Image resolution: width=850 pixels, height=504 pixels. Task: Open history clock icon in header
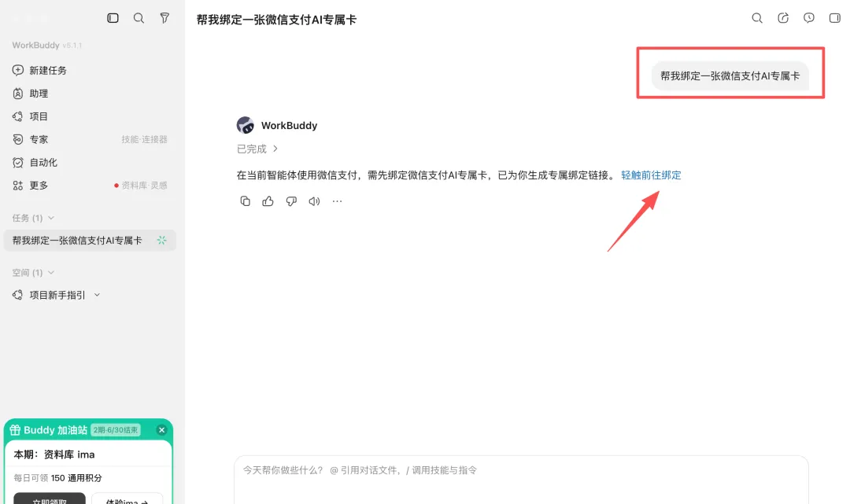809,18
